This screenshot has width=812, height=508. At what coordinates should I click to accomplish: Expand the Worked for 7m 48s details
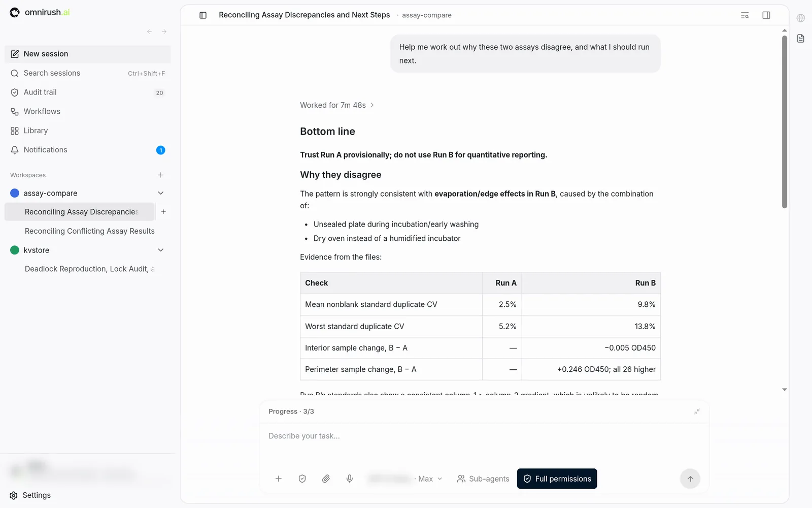(x=337, y=105)
